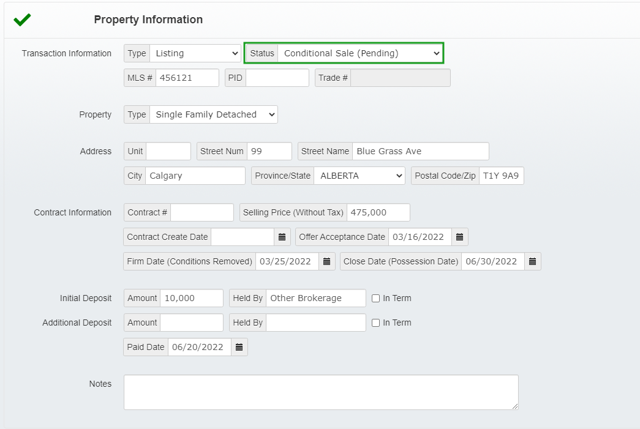Open calendar for Offer Acceptance Date

(x=459, y=237)
